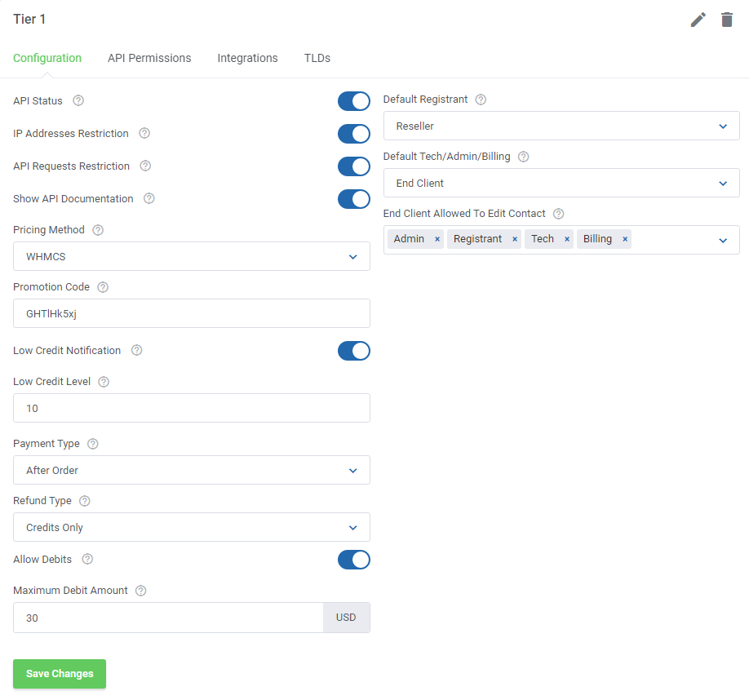
Task: Toggle the Allow Debits switch
Action: tap(354, 560)
